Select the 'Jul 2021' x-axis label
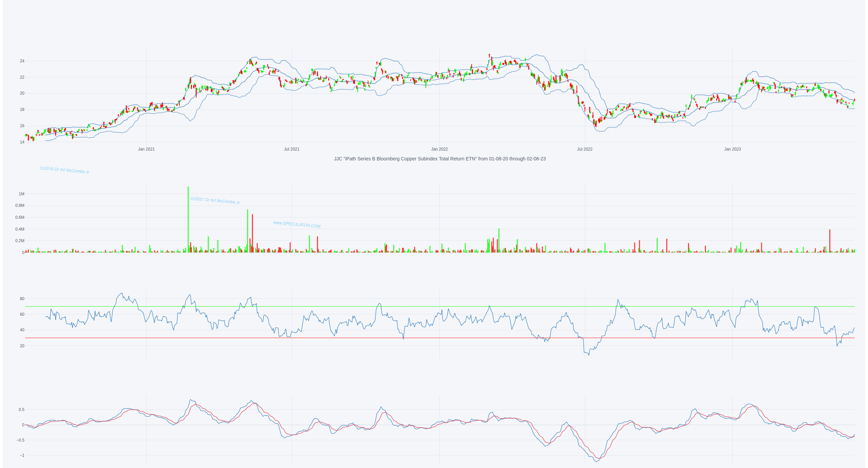The width and height of the screenshot is (868, 468). pyautogui.click(x=292, y=149)
